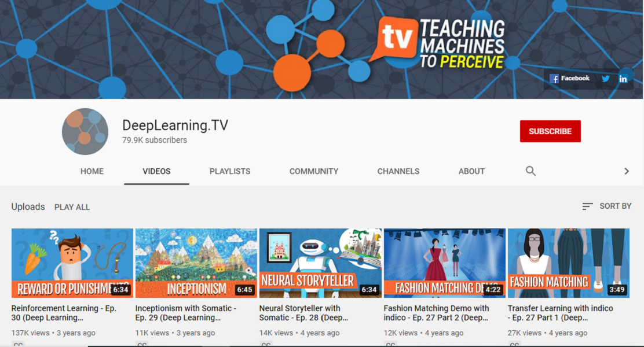Play the Neural Storyteller thumbnail
Viewport: 644px width, 347px height.
(x=320, y=263)
